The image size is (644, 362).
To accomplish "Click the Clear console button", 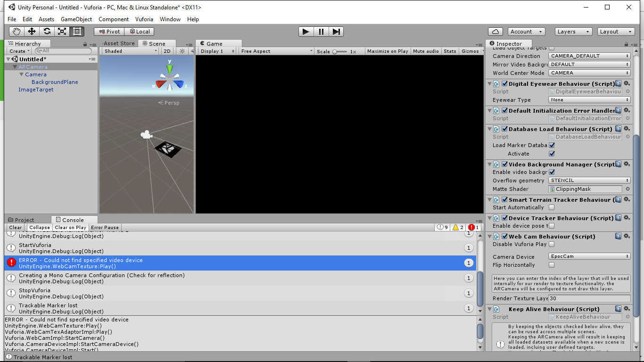I will (16, 227).
